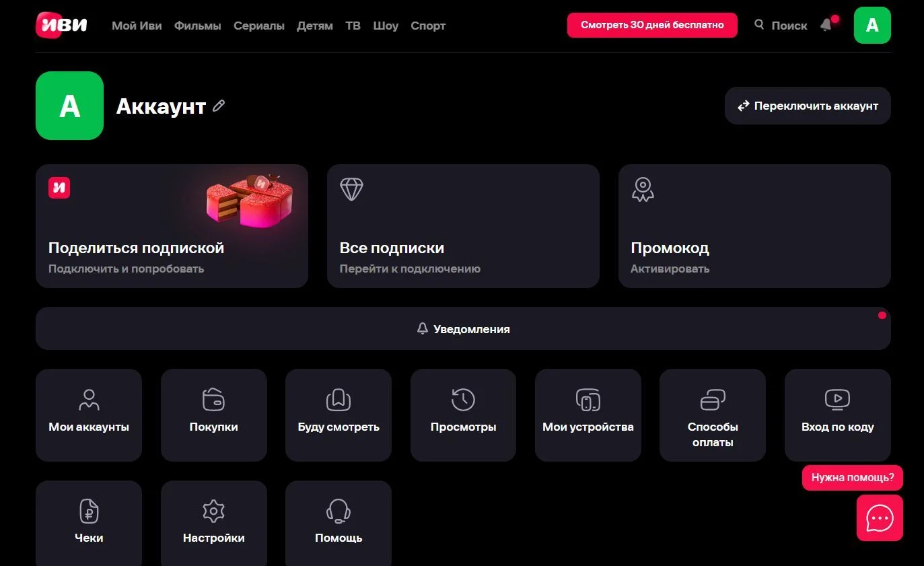Click Нужна помощь? bubble
924x566 pixels.
(853, 478)
